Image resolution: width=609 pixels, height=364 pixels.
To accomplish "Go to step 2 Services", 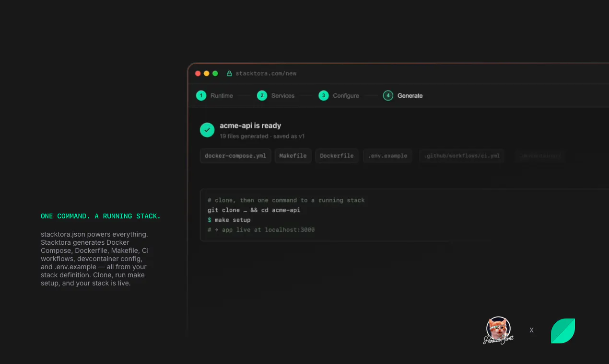I will pyautogui.click(x=276, y=95).
